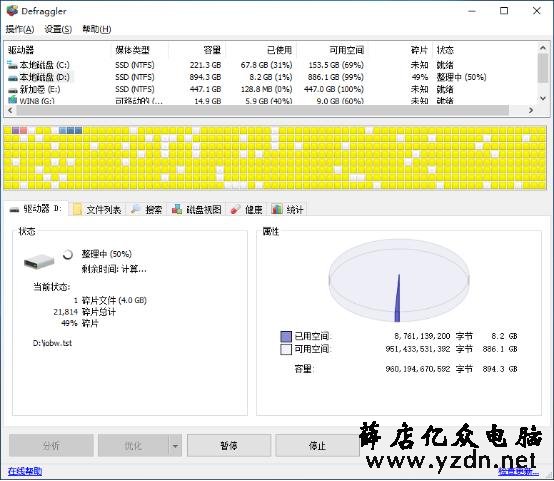Viewport: 554px width, 481px height.
Task: Open the 操作(A) menu
Action: 20,29
